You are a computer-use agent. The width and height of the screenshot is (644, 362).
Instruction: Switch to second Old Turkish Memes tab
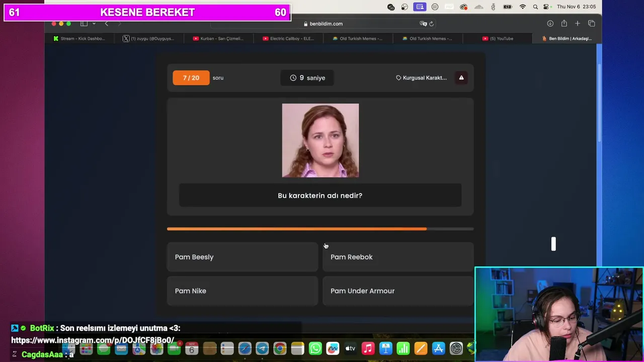click(427, 38)
